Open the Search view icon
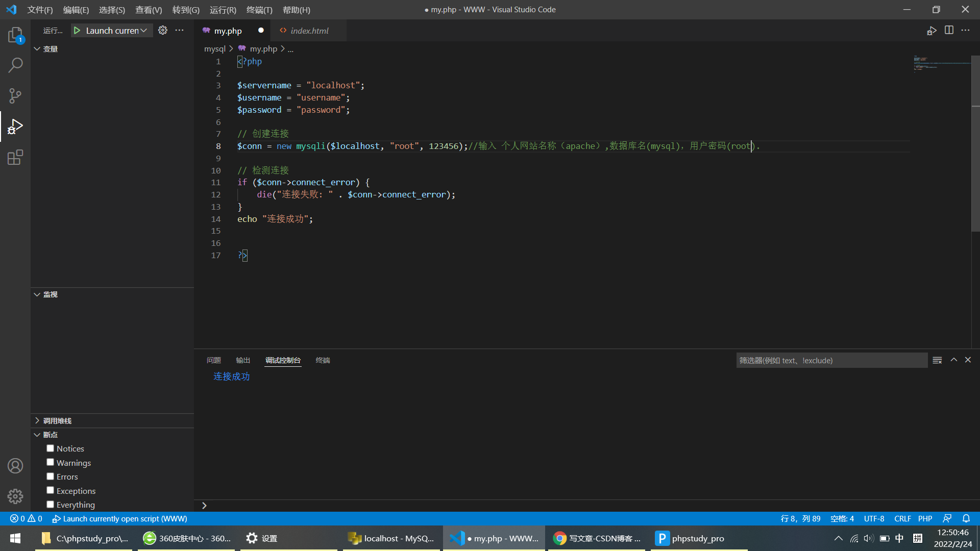980x551 pixels. point(15,65)
